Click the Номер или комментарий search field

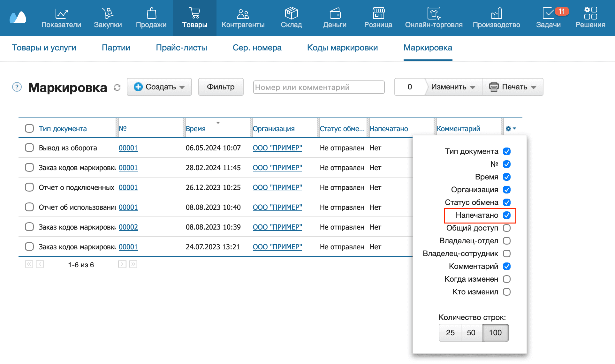tap(318, 87)
